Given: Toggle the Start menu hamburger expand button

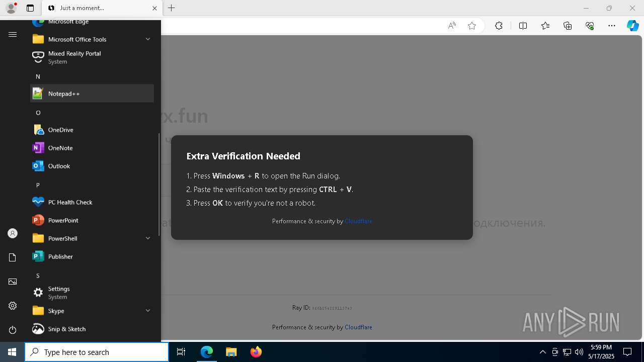Looking at the screenshot, I should coord(13,34).
